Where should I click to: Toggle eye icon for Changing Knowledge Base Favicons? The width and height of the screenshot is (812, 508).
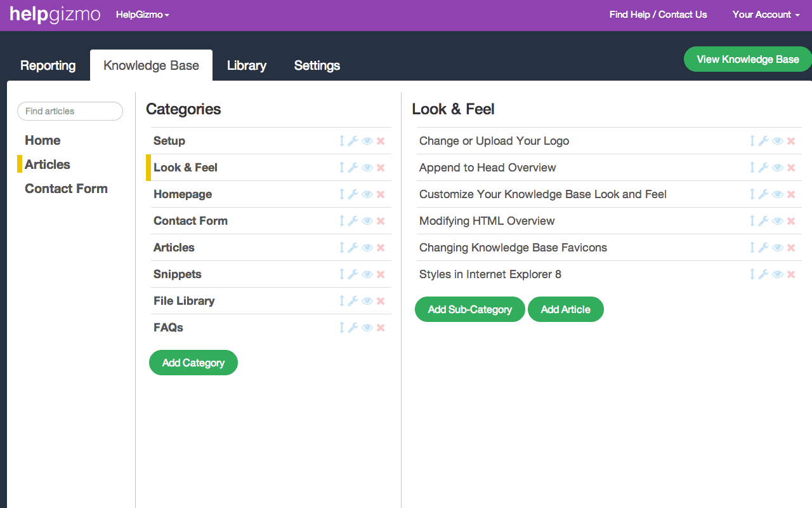[x=778, y=248]
